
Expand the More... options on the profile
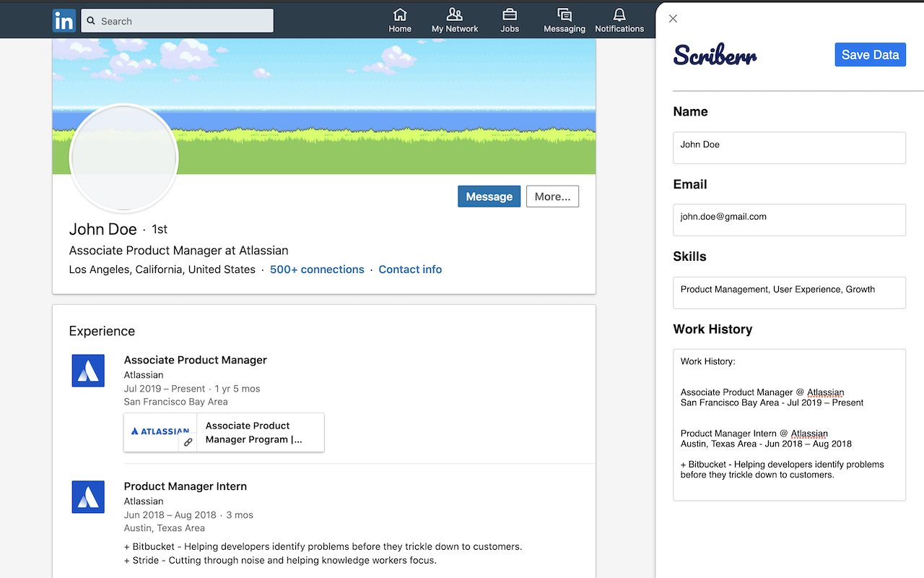click(x=552, y=196)
